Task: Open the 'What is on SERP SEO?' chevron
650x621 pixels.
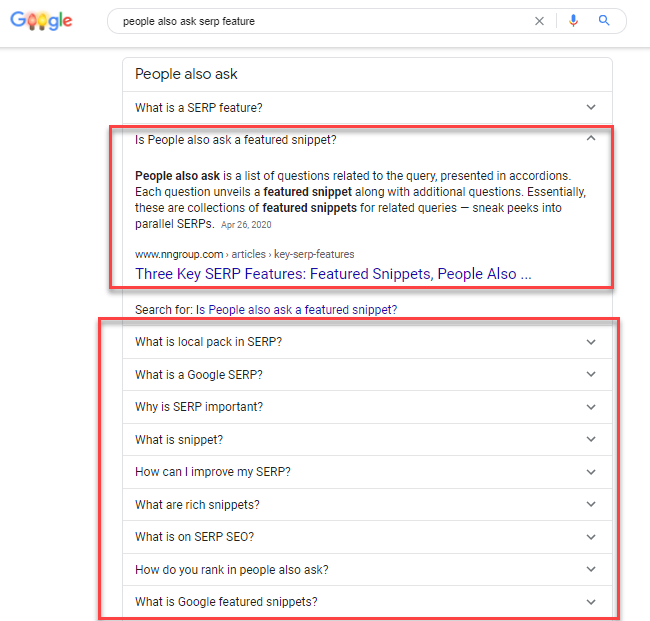Action: 591,537
